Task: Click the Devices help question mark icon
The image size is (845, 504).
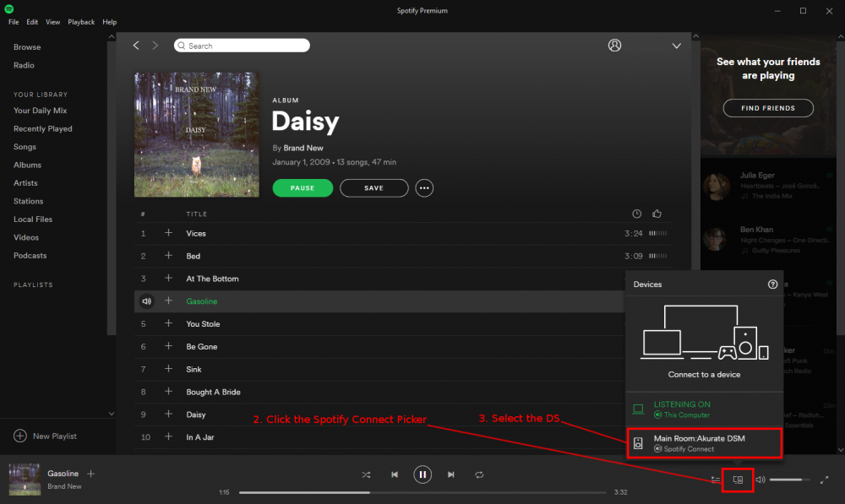Action: tap(772, 285)
